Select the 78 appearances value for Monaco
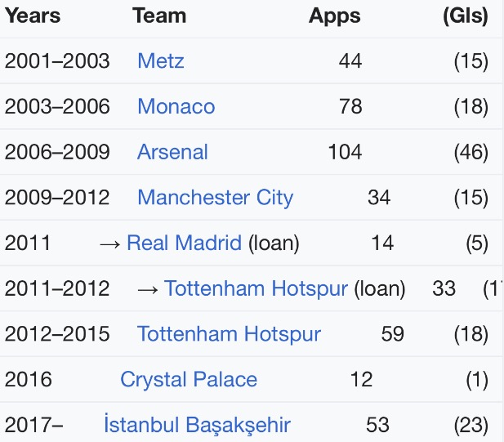The image size is (504, 442). [x=350, y=106]
